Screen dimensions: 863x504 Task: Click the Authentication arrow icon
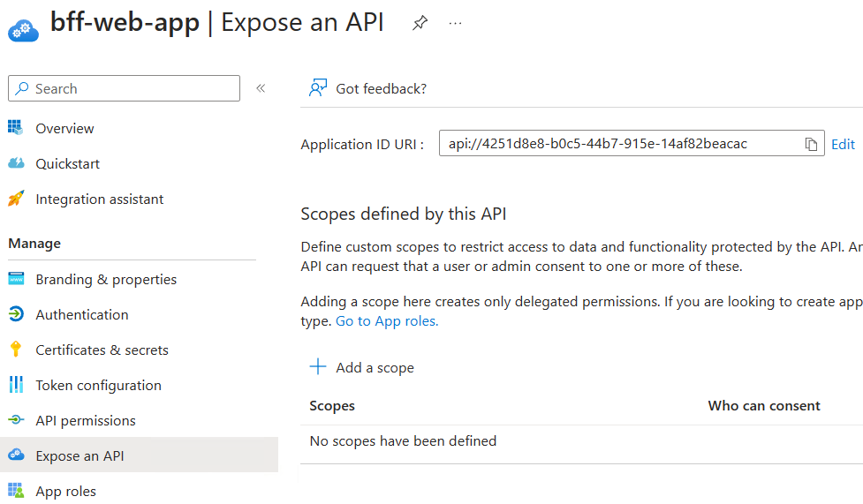coord(16,313)
